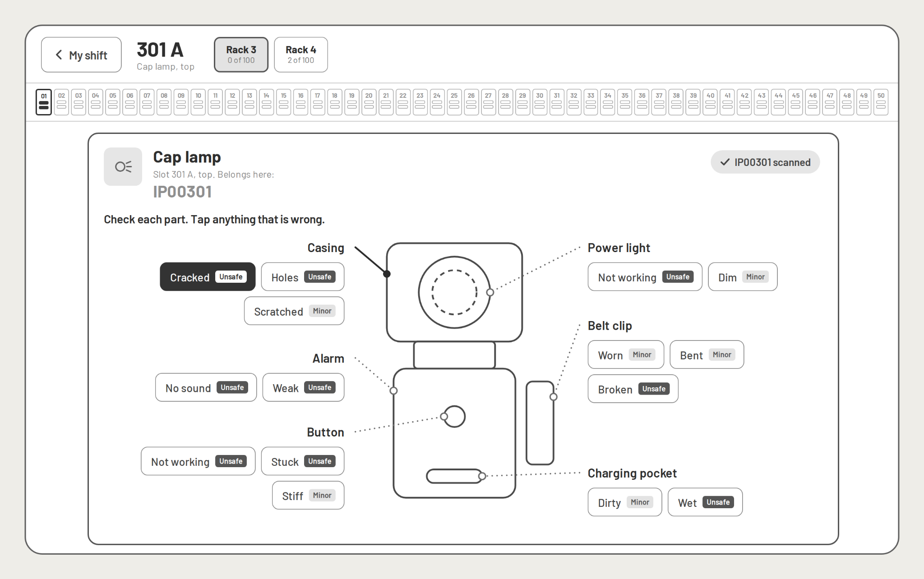Click the IP00301 scanned badge
The width and height of the screenshot is (924, 579).
click(765, 162)
